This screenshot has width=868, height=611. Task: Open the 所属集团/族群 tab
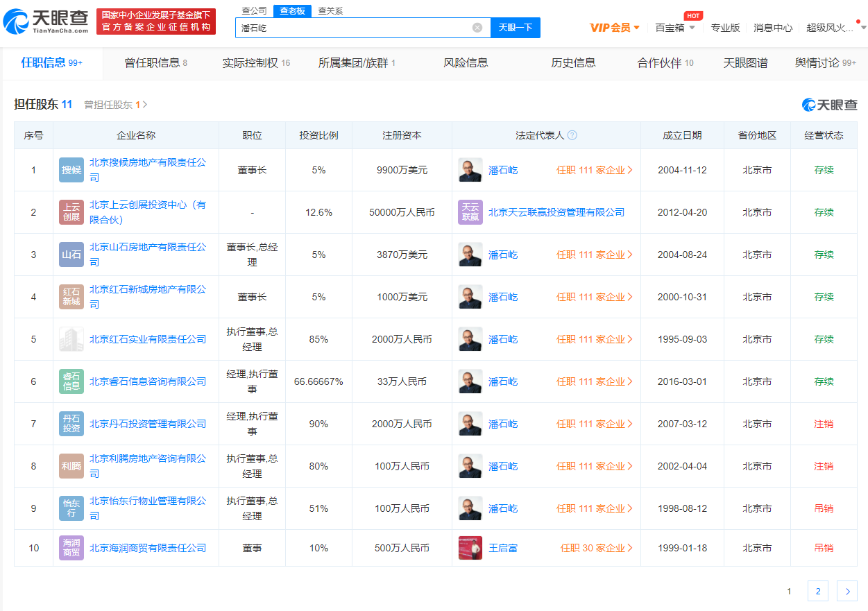coord(357,63)
